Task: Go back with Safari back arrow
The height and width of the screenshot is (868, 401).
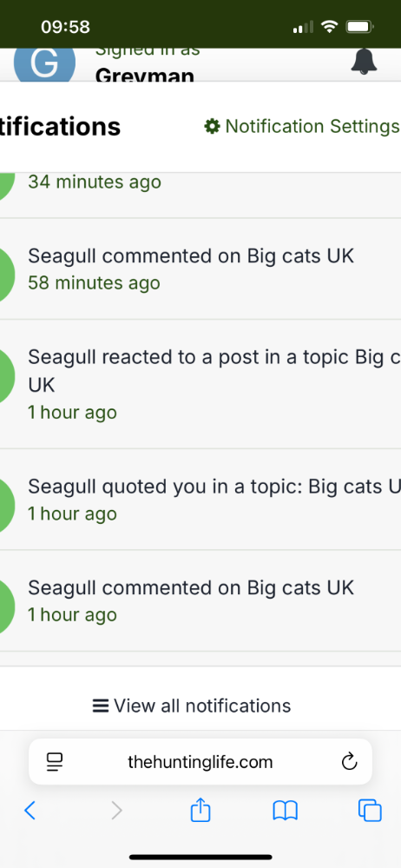Action: pos(30,811)
